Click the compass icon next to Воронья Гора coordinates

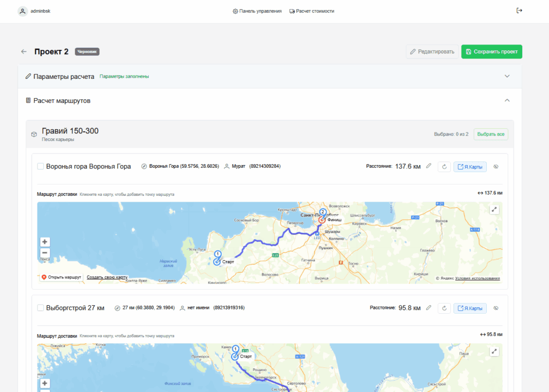pyautogui.click(x=144, y=166)
